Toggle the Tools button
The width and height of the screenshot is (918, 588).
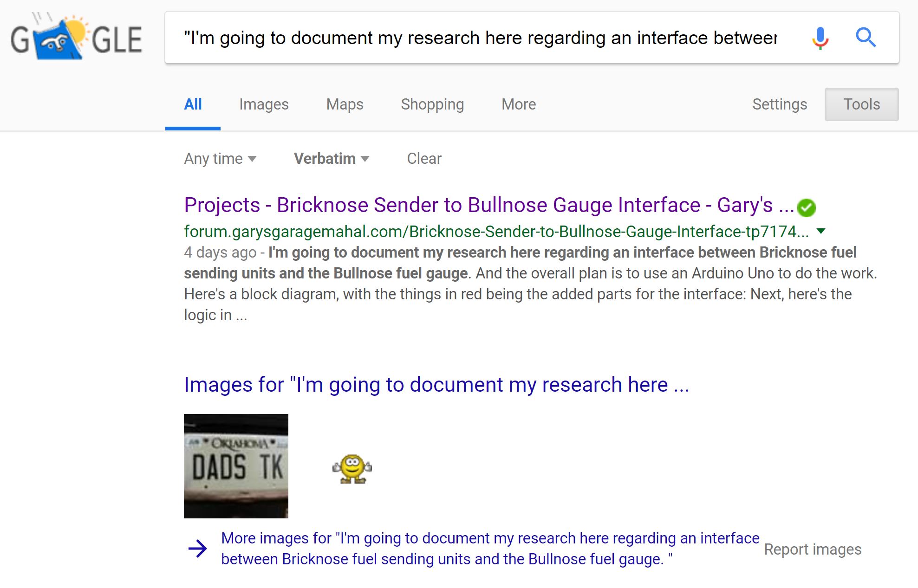pos(861,104)
